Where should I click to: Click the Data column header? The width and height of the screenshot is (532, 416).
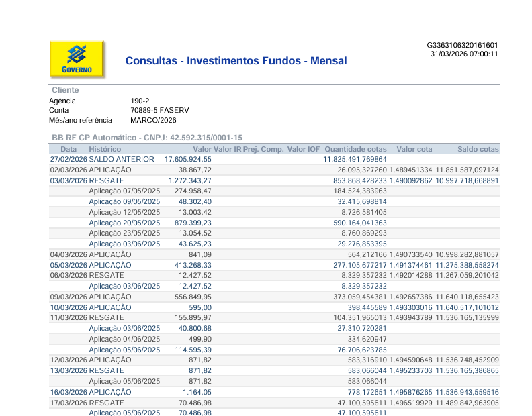coord(69,149)
